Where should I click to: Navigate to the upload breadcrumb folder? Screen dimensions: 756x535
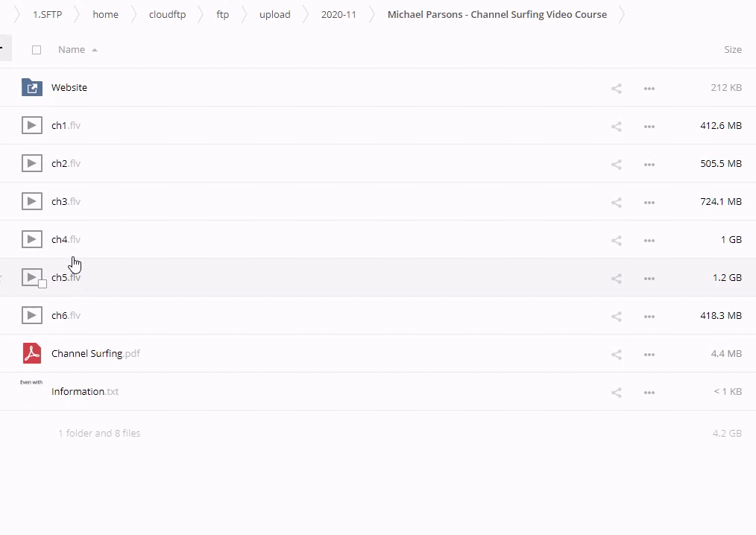274,14
